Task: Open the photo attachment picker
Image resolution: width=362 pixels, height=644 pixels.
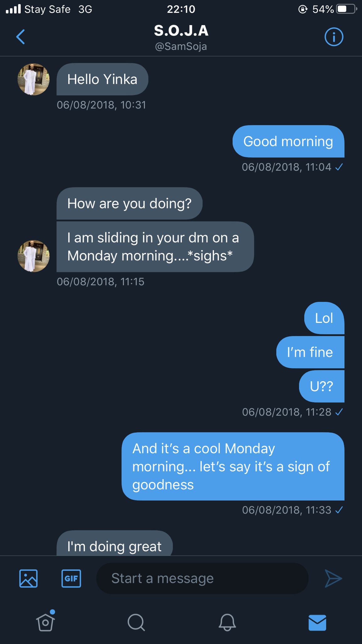Action: [x=28, y=578]
